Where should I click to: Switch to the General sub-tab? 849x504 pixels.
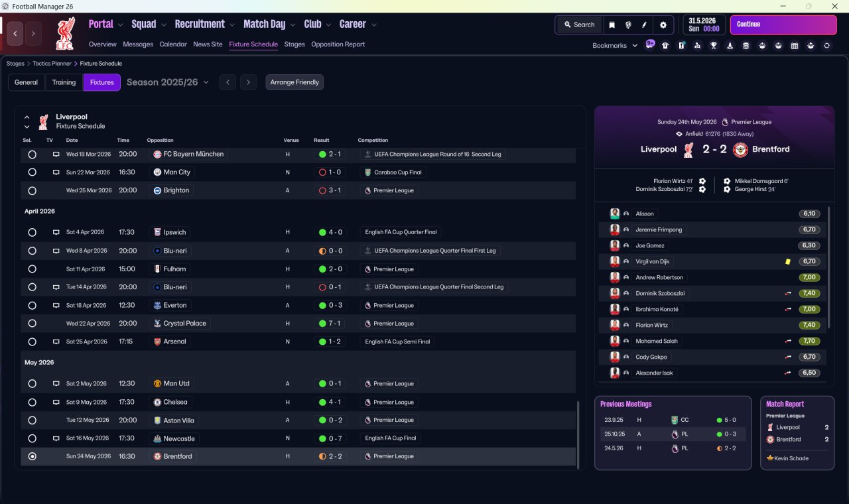point(27,82)
